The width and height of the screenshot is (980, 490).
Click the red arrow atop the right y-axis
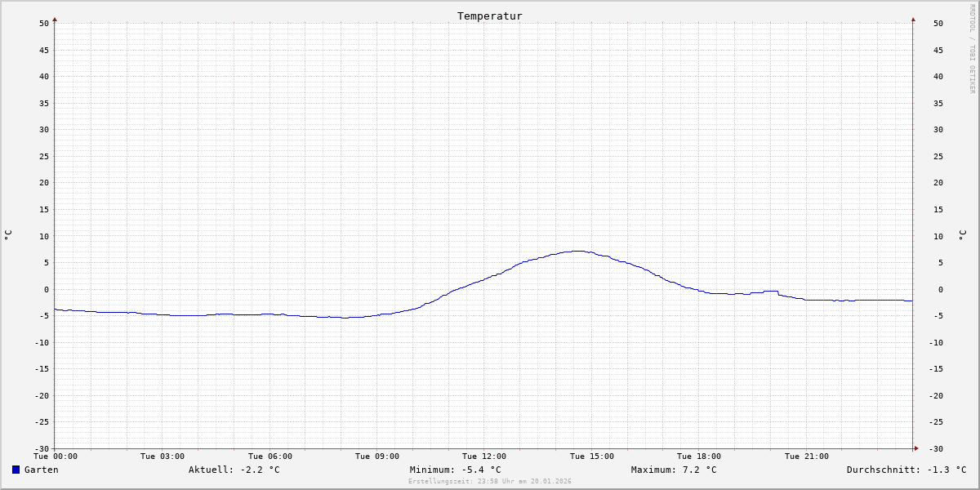click(913, 19)
